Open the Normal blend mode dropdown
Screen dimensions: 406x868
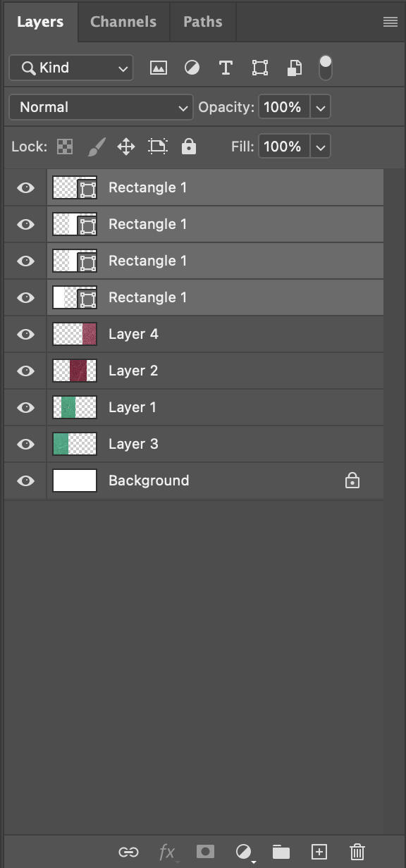pos(101,107)
